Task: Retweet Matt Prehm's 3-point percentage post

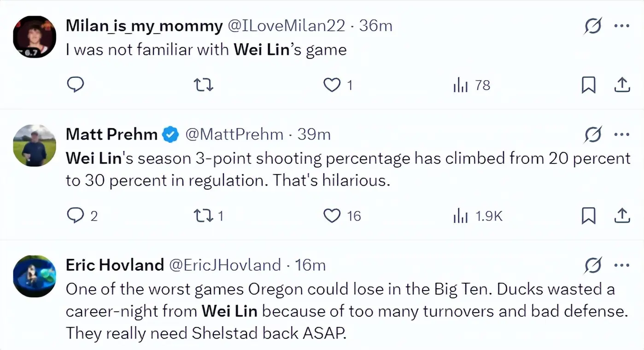Action: [x=203, y=215]
